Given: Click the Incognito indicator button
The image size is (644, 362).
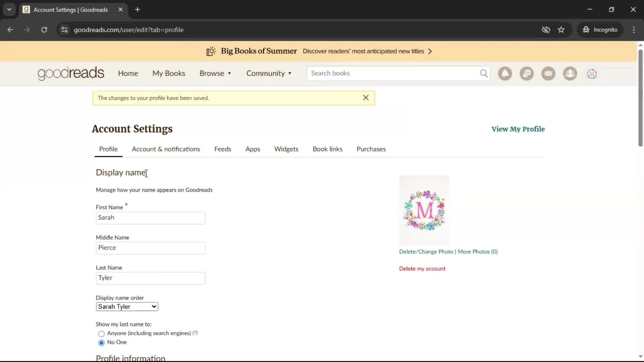Looking at the screenshot, I should (x=600, y=30).
